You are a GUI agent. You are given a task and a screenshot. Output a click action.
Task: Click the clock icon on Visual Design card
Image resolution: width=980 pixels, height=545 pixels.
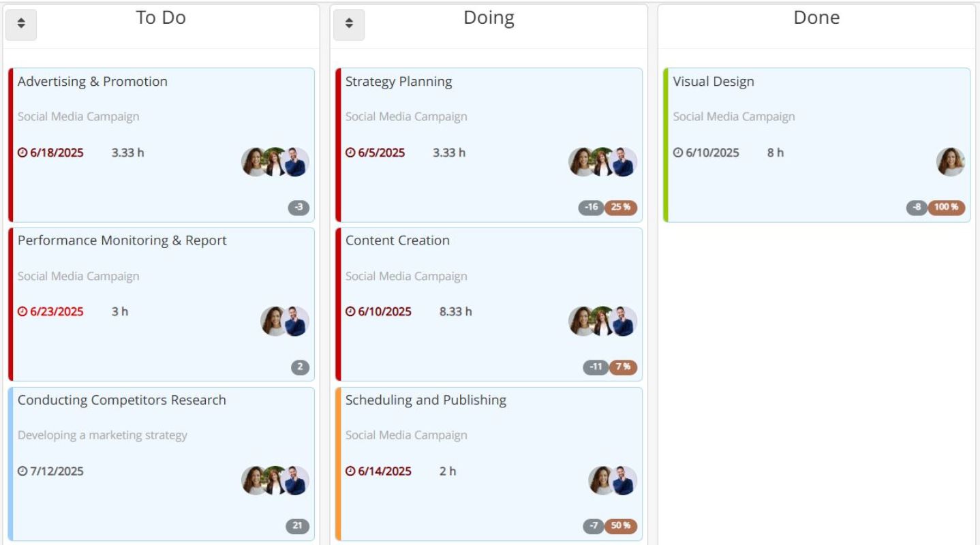pyautogui.click(x=678, y=153)
